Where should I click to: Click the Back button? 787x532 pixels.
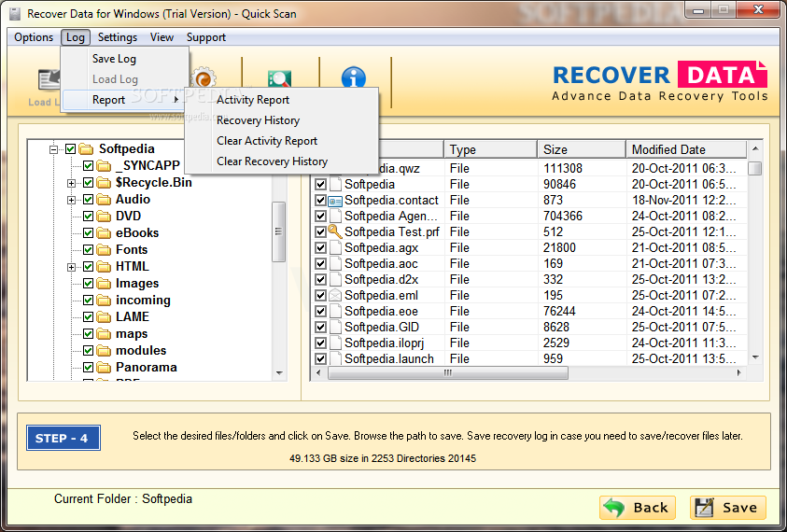click(x=638, y=508)
